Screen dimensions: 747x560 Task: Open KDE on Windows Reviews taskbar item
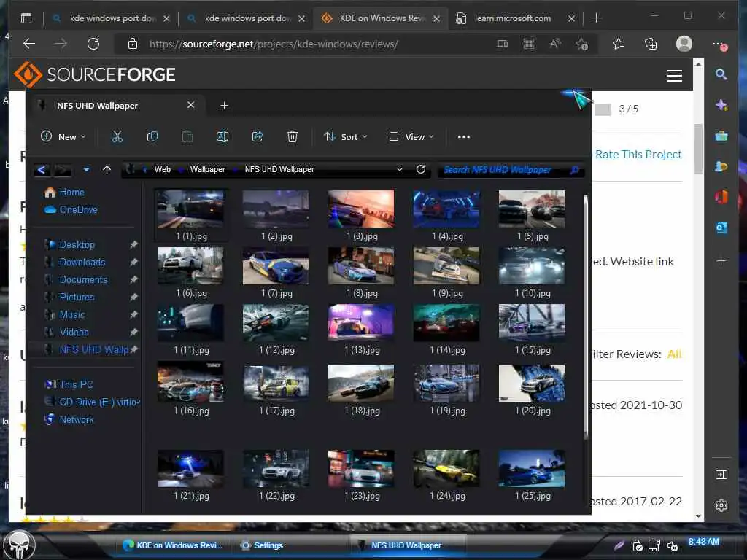[x=172, y=545]
